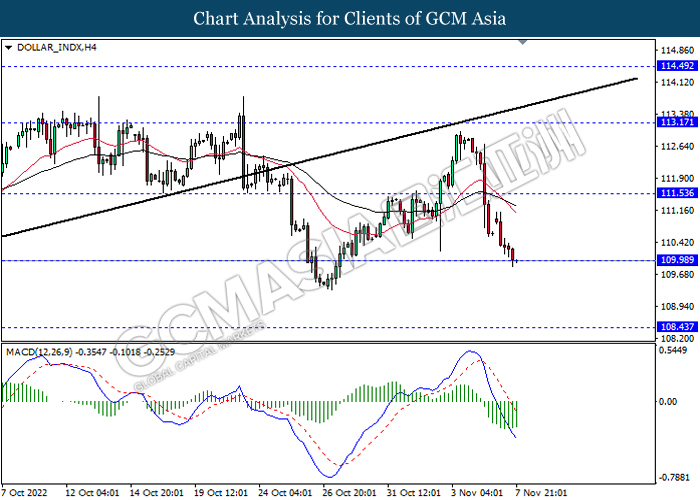Click the 112.640 price axis value
700x500 pixels.
coord(677,146)
